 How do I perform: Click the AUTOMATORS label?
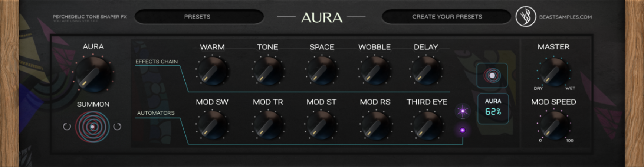point(156,113)
